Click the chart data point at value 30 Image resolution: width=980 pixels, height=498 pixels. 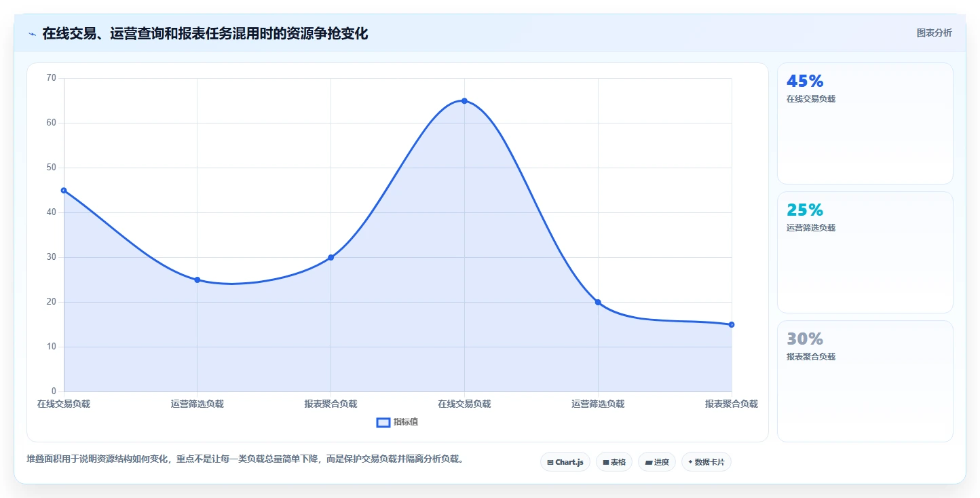coord(331,258)
